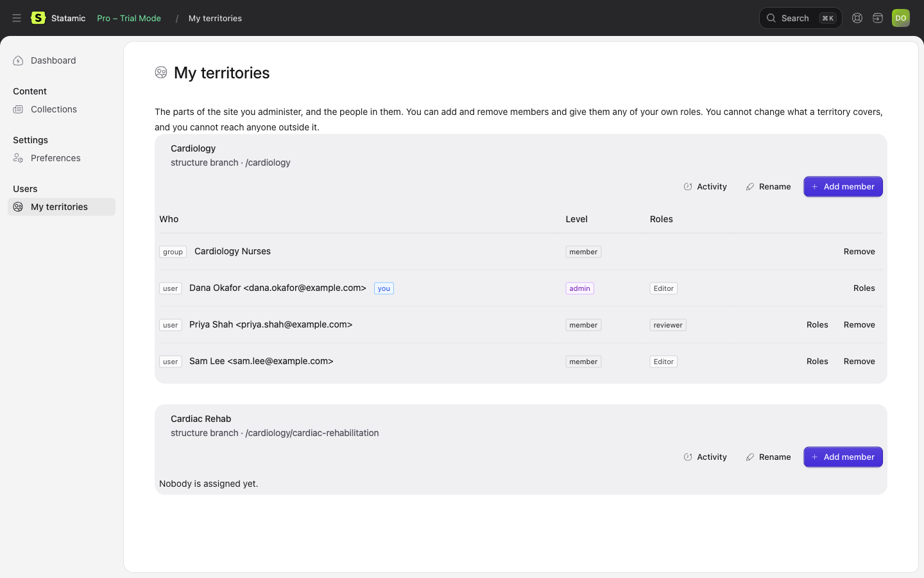Screen dimensions: 924x578
Task: Open the support lifebuoy icon in top bar
Action: pyautogui.click(x=857, y=18)
